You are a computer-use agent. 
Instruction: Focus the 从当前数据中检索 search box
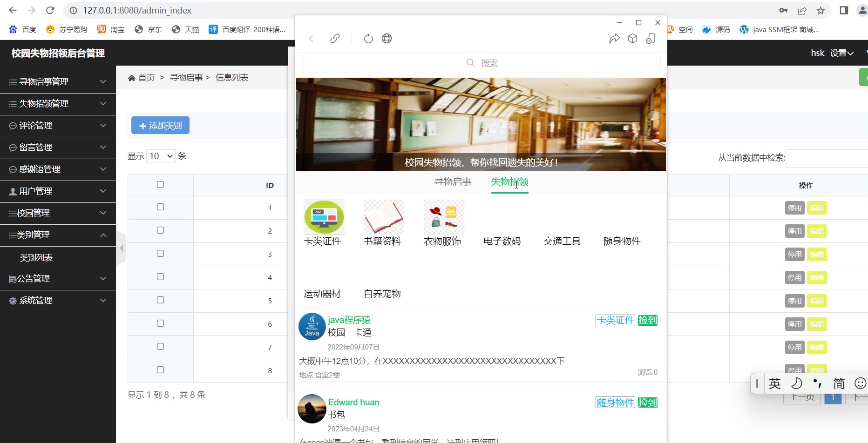(x=827, y=158)
